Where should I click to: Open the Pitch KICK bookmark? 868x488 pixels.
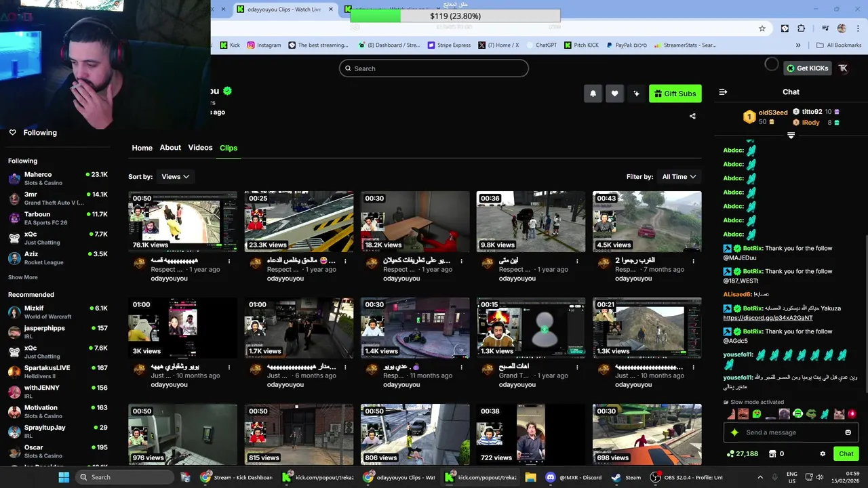(x=582, y=45)
